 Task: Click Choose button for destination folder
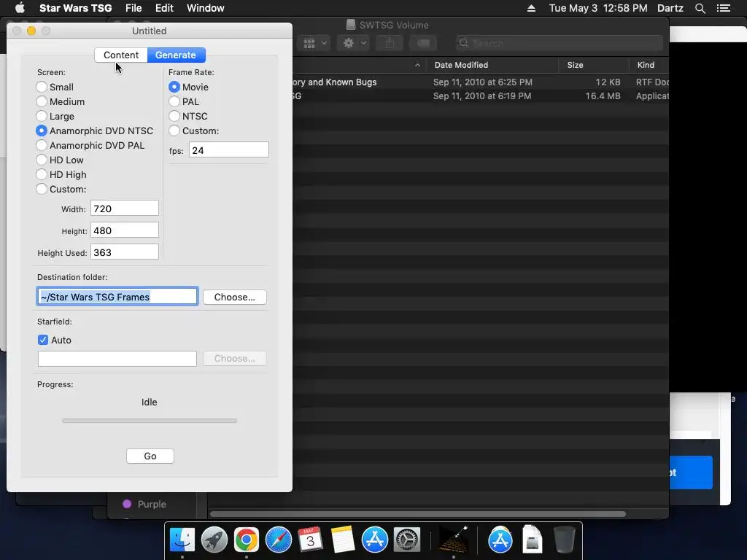234,297
